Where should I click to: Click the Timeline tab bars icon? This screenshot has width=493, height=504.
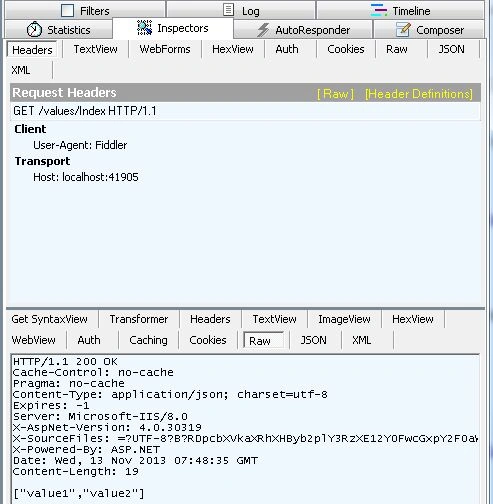(x=379, y=10)
